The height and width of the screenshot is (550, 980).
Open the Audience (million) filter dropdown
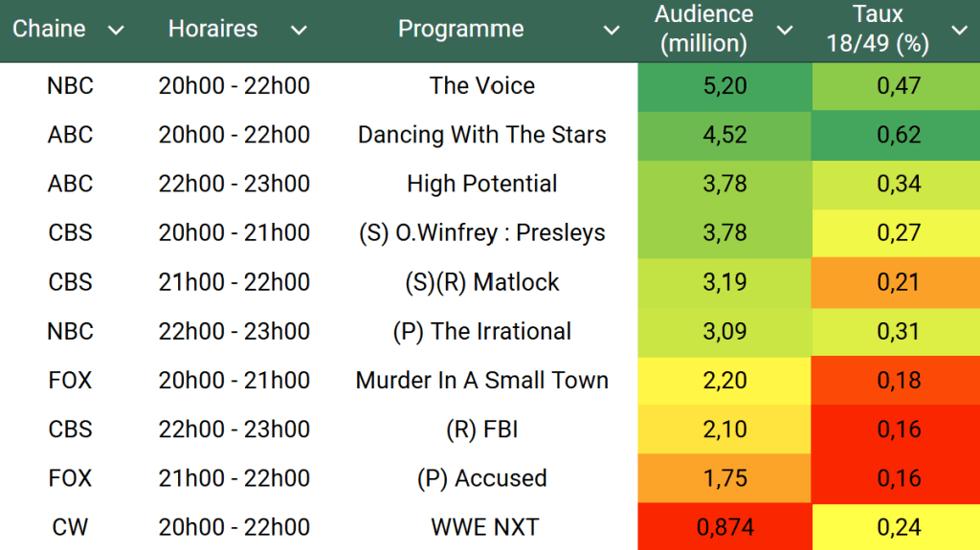click(x=785, y=31)
